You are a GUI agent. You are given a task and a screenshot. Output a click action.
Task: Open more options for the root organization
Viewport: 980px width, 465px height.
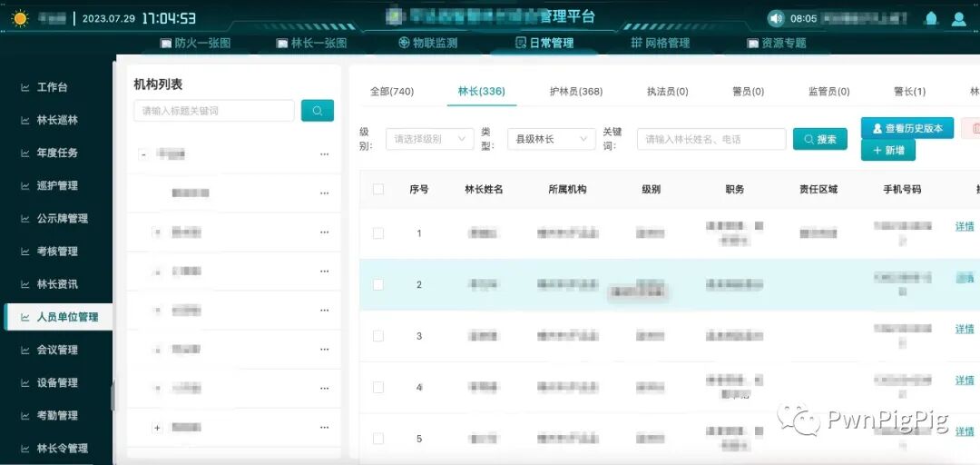[324, 154]
